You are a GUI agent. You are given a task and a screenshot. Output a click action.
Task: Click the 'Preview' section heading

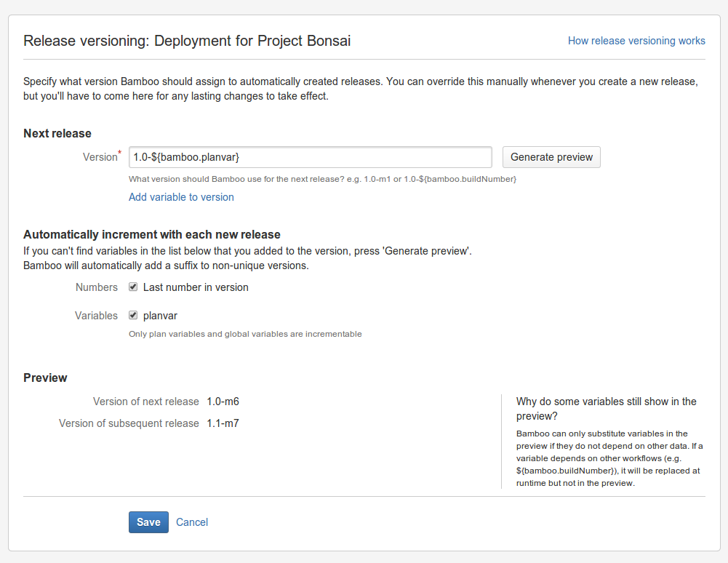coord(45,378)
